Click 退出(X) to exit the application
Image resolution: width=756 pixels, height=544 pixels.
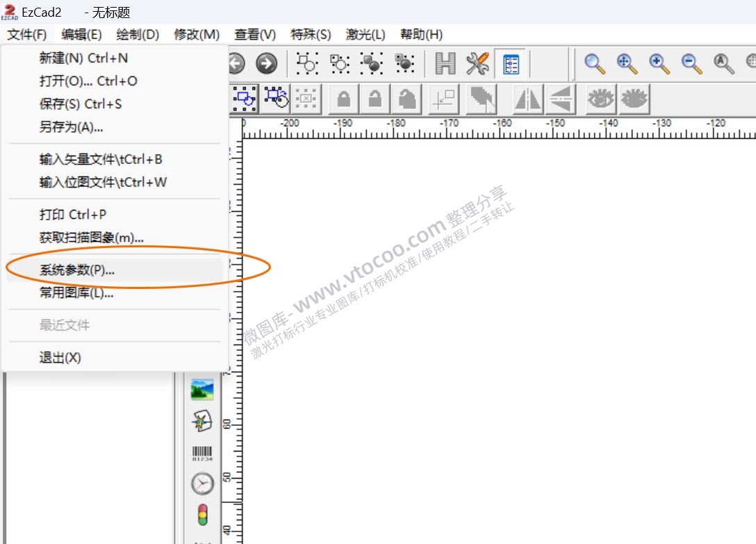coord(60,358)
